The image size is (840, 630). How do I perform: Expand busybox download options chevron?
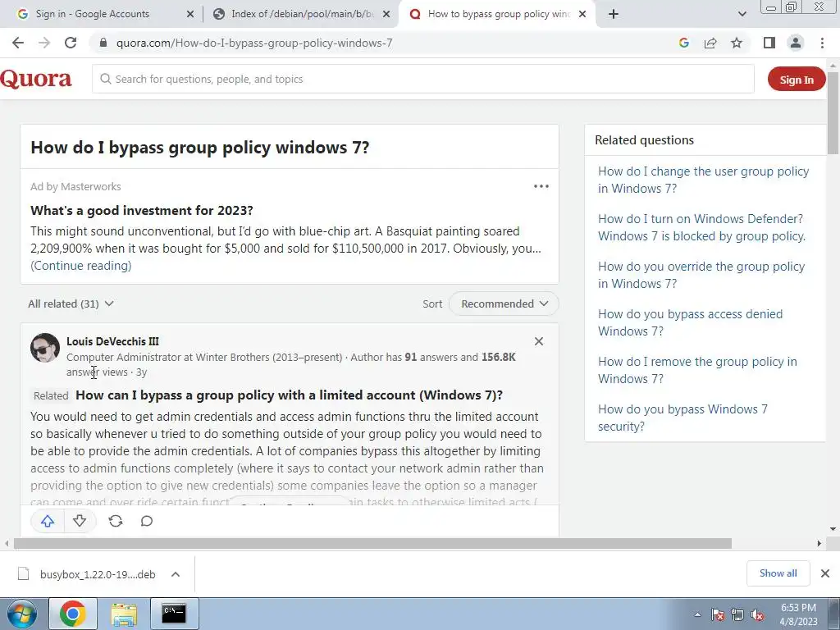(176, 574)
